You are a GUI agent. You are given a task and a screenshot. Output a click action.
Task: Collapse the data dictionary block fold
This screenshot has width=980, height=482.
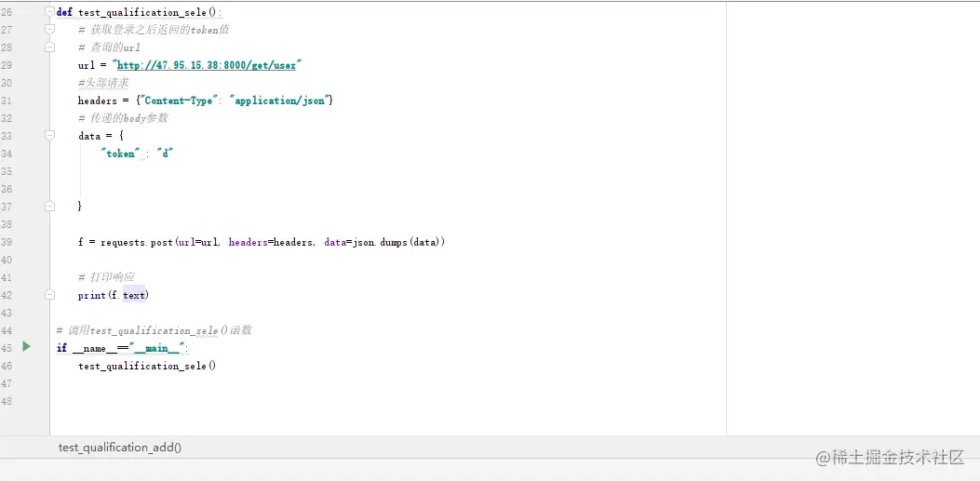click(x=50, y=135)
